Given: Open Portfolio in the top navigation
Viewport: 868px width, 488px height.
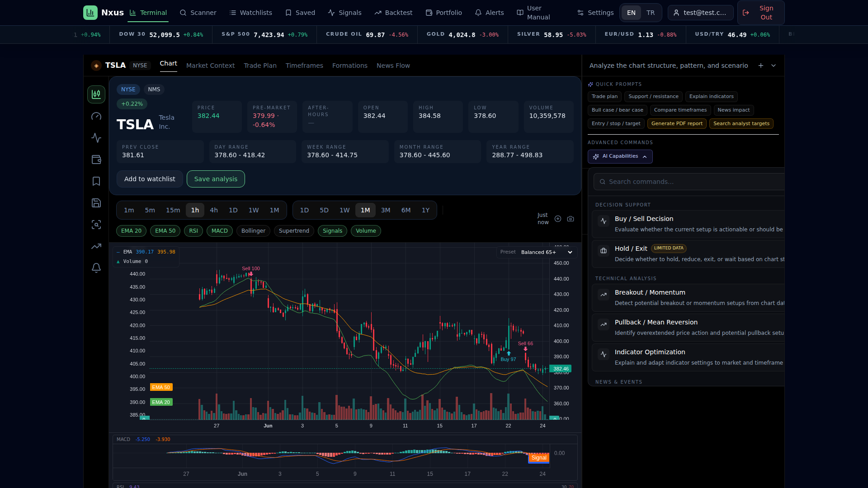Looking at the screenshot, I should click(x=444, y=13).
